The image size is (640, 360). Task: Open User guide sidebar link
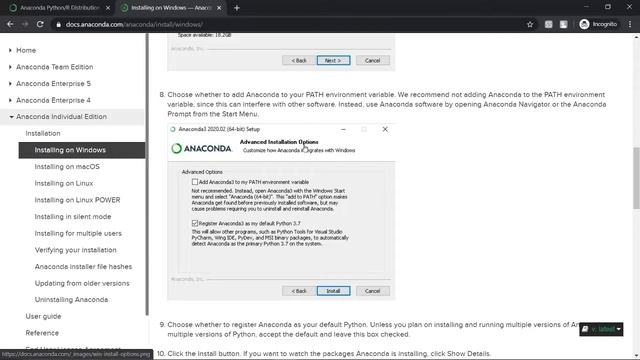tap(43, 316)
